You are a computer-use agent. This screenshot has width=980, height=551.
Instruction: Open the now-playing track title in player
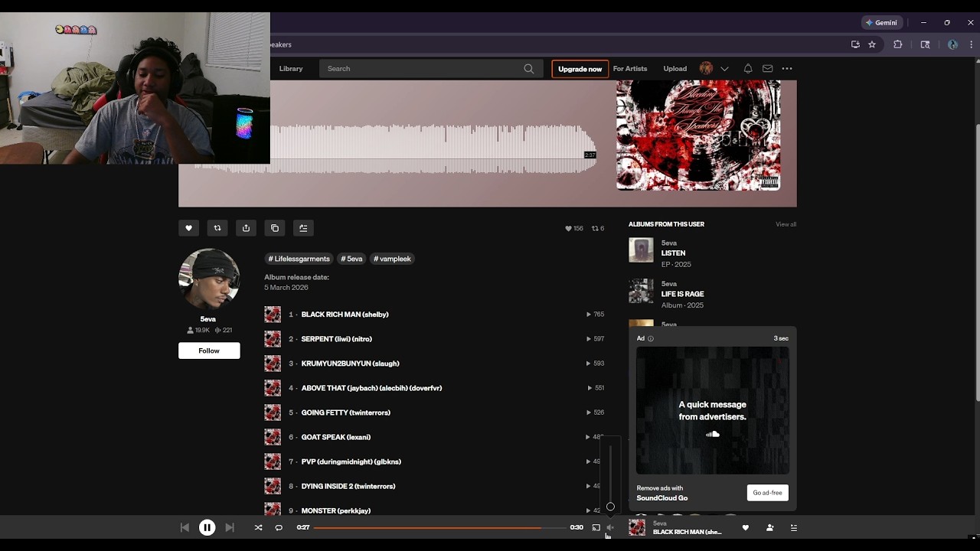pos(687,532)
